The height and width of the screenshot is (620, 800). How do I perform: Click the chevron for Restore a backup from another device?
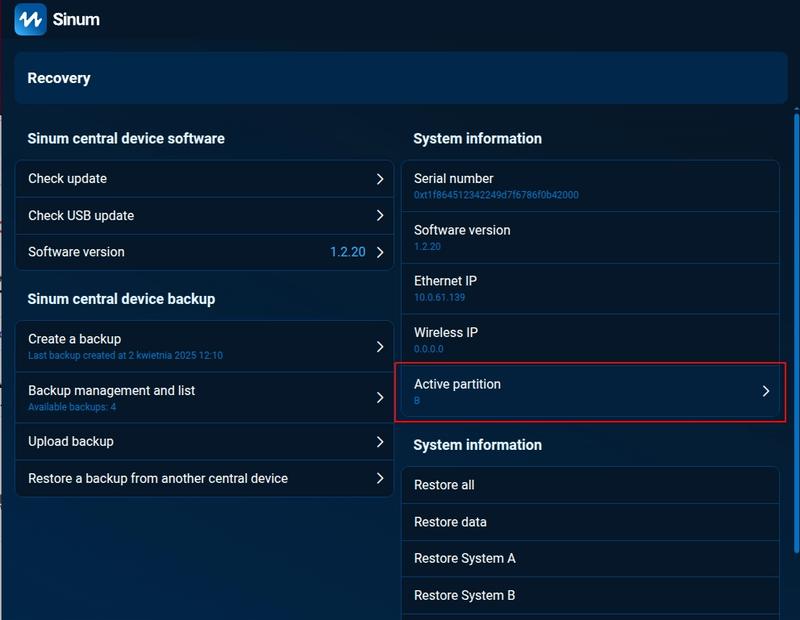(380, 478)
